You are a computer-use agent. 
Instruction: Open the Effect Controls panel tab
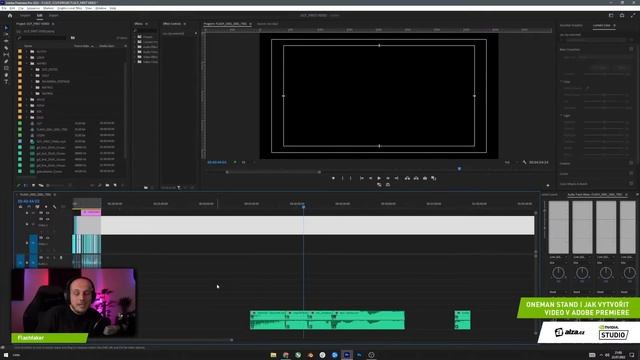pos(172,24)
